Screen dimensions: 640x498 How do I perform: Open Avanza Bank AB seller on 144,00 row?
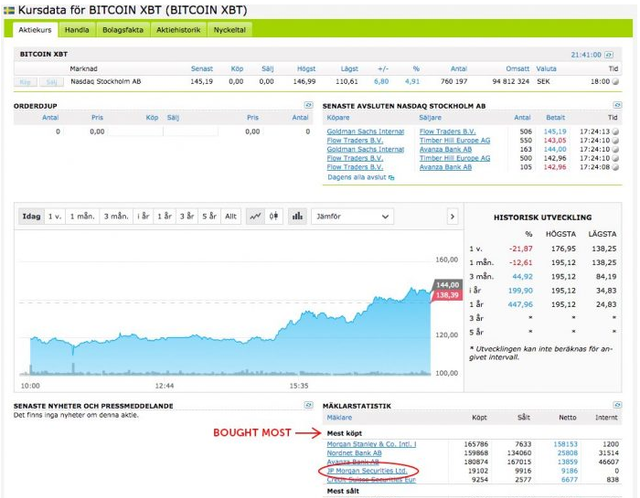coord(445,149)
